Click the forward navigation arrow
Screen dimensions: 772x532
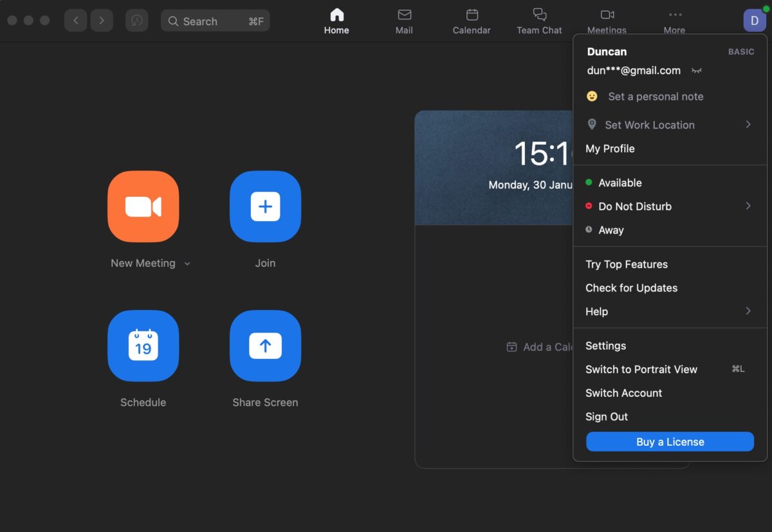click(x=102, y=21)
